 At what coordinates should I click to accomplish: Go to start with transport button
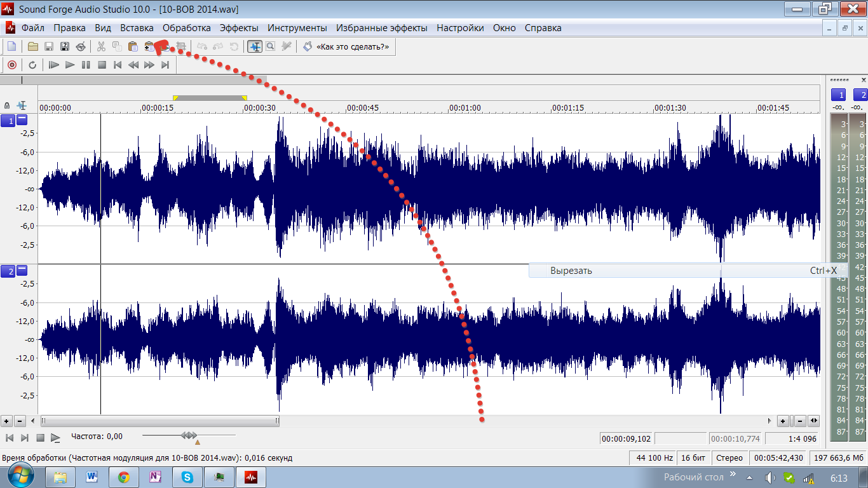point(118,65)
